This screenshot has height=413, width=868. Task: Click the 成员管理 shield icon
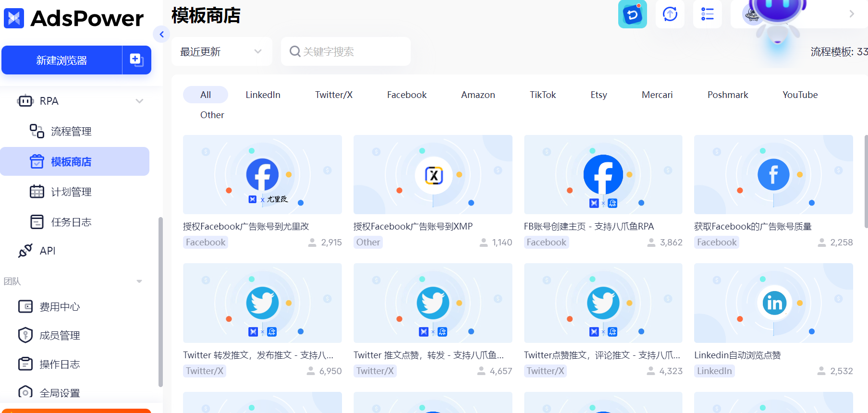(x=25, y=335)
